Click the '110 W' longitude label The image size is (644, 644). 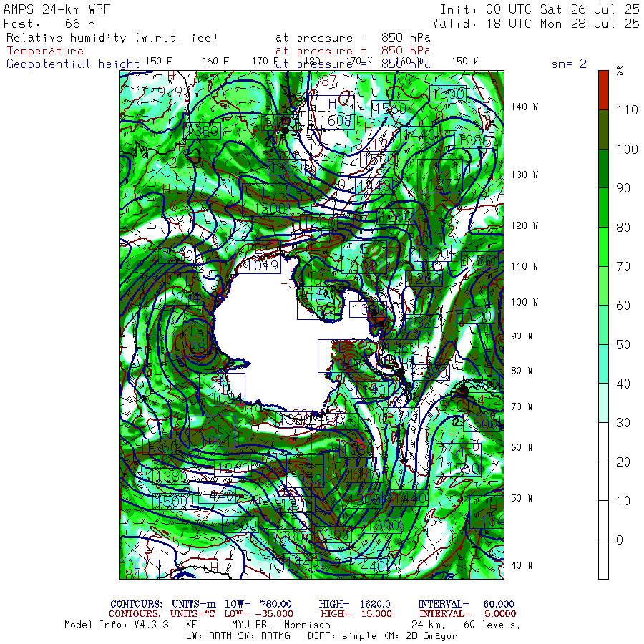[524, 267]
